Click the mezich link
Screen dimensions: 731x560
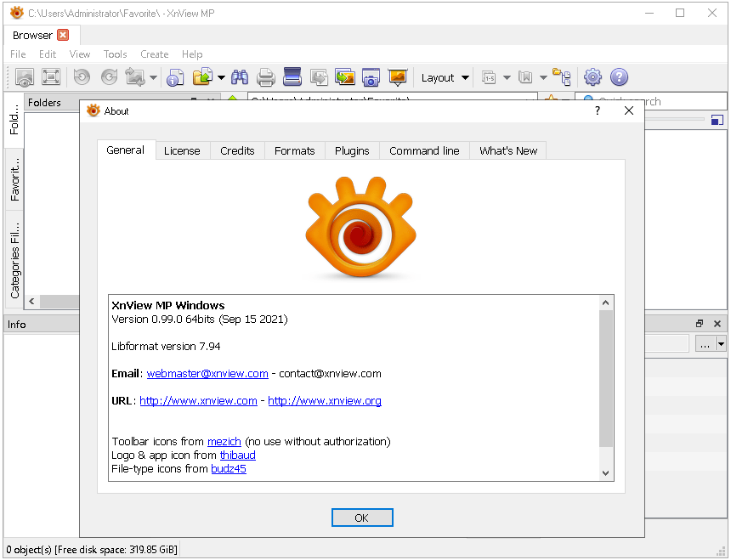(224, 441)
